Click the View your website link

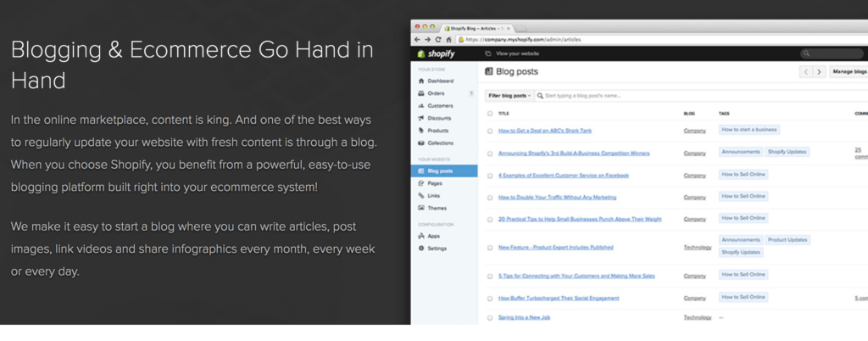517,53
